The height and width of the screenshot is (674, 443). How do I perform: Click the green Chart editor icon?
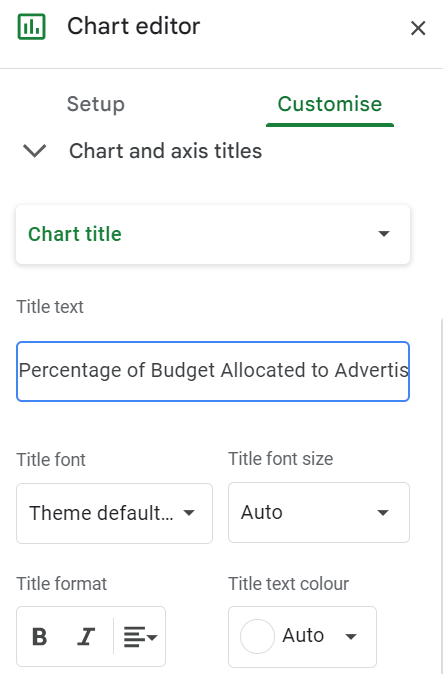click(x=31, y=27)
